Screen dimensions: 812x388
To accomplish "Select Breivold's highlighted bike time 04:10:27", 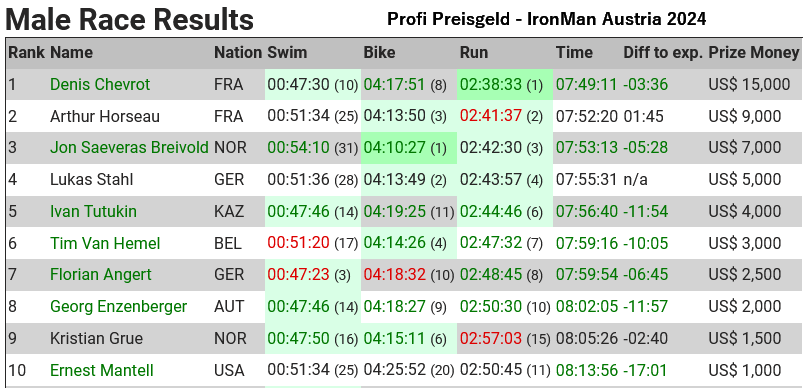I will tap(394, 148).
